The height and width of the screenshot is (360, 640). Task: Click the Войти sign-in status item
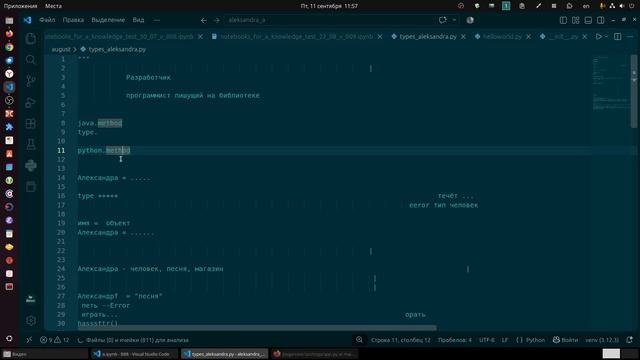click(565, 340)
